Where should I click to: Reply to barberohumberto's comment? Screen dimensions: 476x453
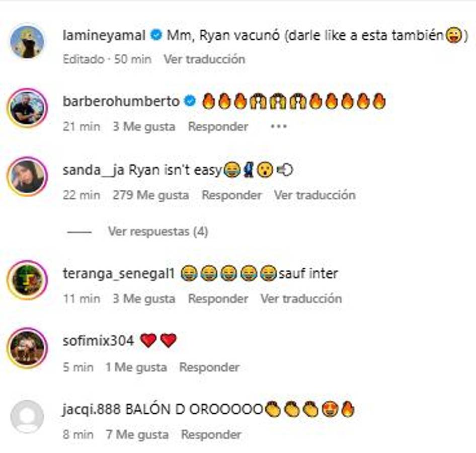click(x=218, y=126)
